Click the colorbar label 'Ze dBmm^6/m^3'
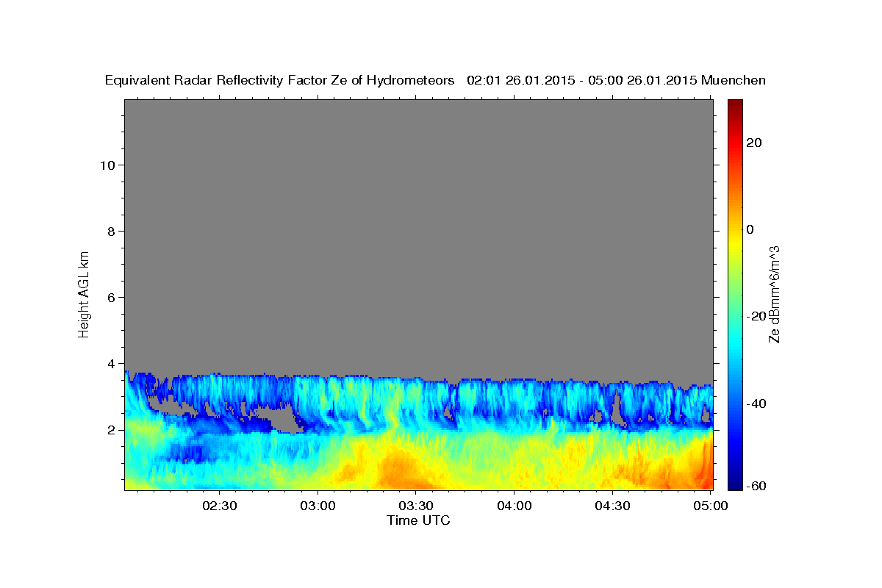Screen dimensions: 882x588 774,294
